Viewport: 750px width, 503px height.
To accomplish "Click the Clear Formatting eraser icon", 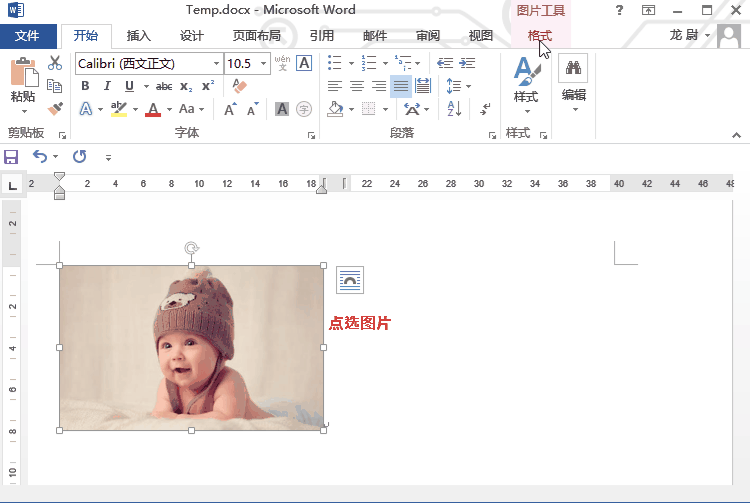I will tap(238, 87).
